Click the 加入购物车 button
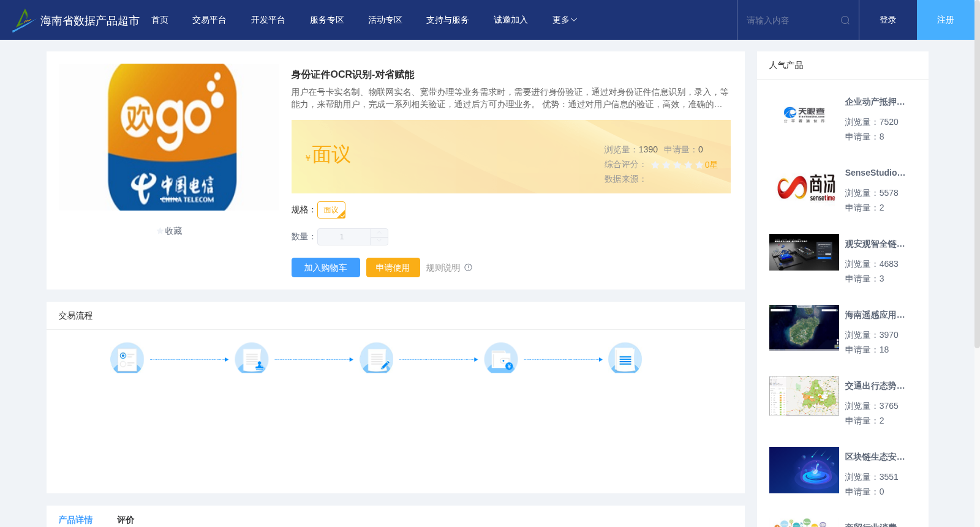 326,267
